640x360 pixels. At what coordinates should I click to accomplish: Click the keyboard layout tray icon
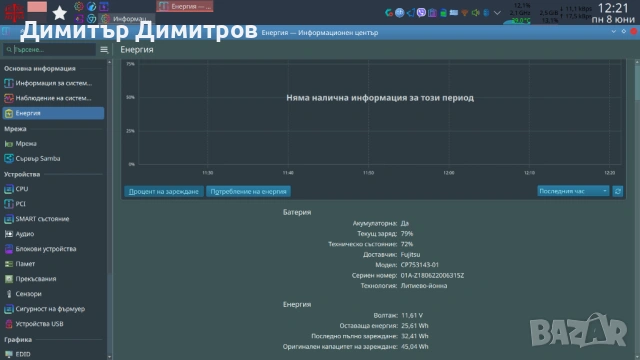tap(454, 13)
